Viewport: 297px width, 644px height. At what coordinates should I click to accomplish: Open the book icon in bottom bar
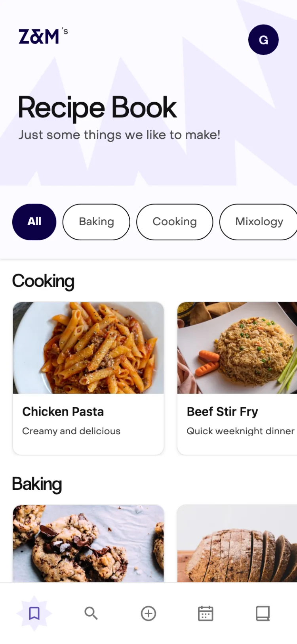(263, 613)
